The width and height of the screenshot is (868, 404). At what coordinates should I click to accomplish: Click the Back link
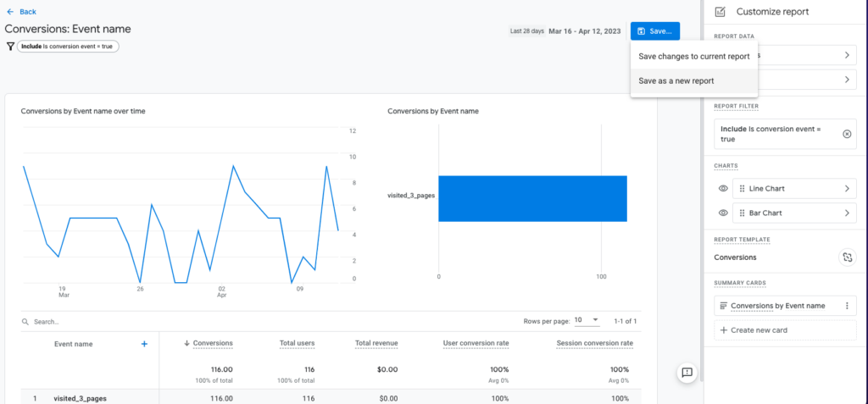(x=28, y=12)
